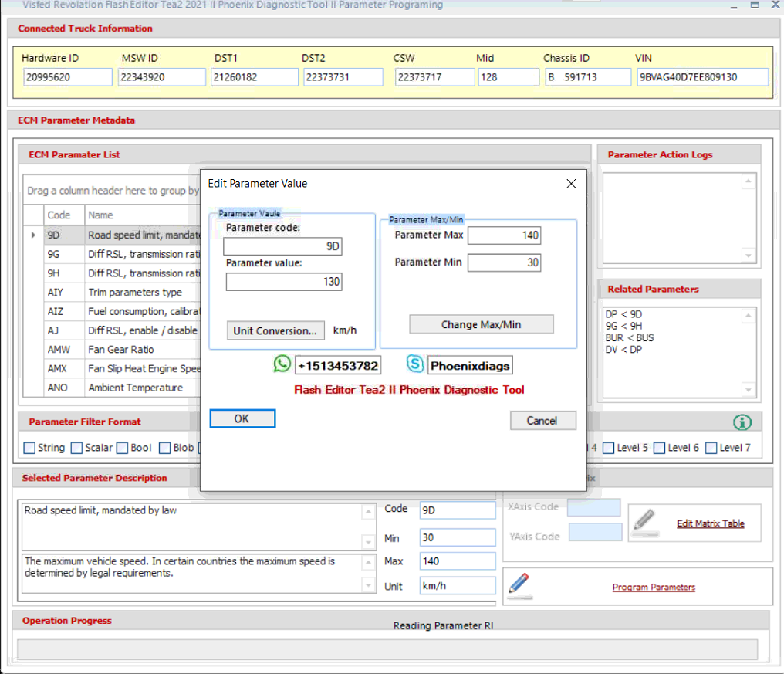Open Unit Conversion dialog
Image resolution: width=784 pixels, height=674 pixels.
pos(275,330)
